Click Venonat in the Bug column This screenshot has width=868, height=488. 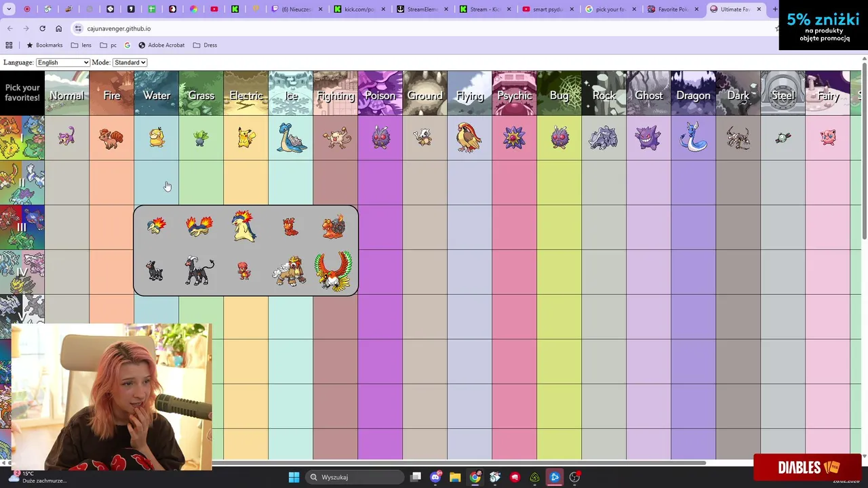559,138
